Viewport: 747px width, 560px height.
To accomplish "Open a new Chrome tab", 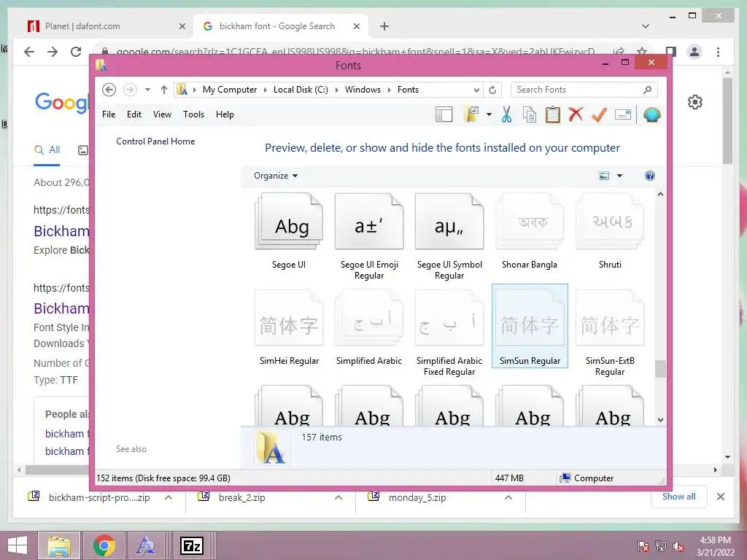I will coord(384,26).
